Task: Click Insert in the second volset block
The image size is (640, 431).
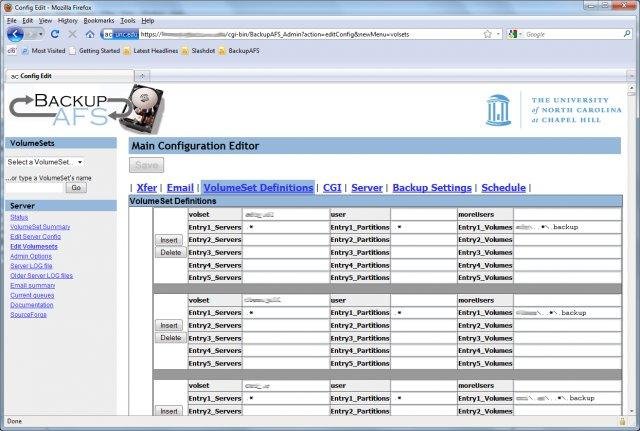Action: (x=169, y=325)
